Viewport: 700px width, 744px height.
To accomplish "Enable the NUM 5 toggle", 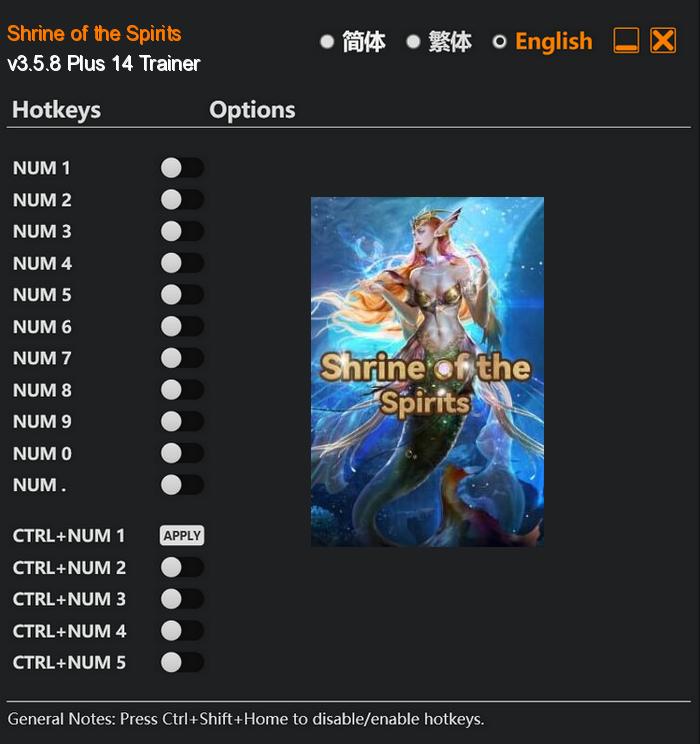I will coord(182,295).
